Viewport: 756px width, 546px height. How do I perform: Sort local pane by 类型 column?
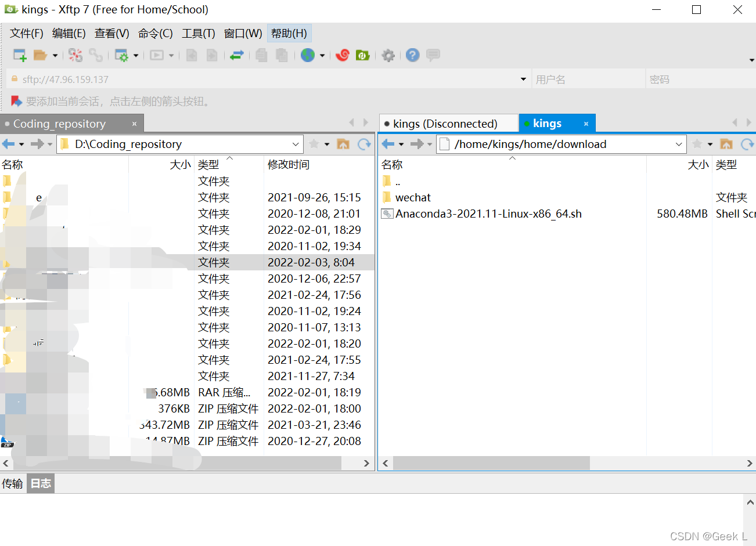229,165
